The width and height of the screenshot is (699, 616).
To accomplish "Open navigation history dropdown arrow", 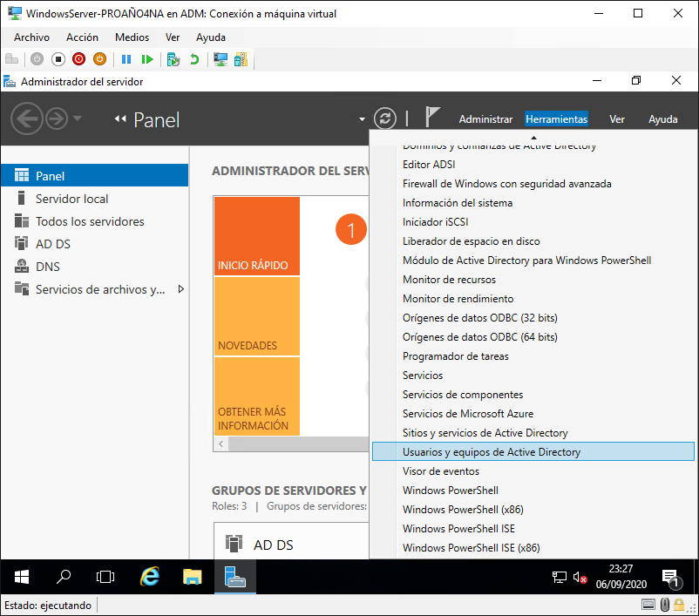I will pos(77,118).
